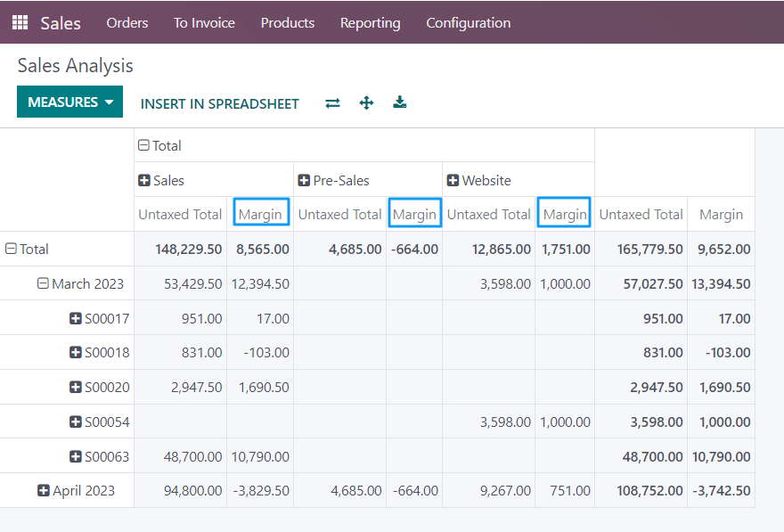This screenshot has width=784, height=532.
Task: Click Untaxed Total header under Pre-Sales
Action: click(339, 214)
